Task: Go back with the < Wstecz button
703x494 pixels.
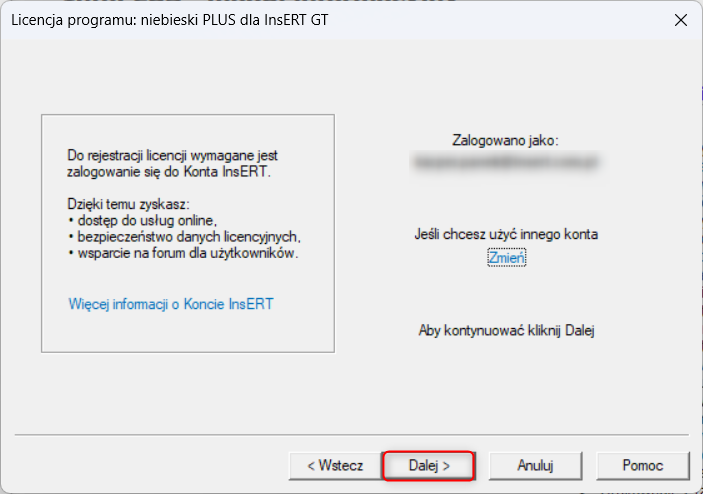Action: 335,466
